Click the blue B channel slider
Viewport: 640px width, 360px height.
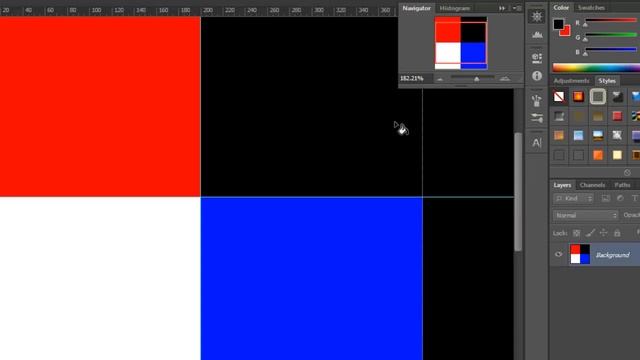(611, 50)
